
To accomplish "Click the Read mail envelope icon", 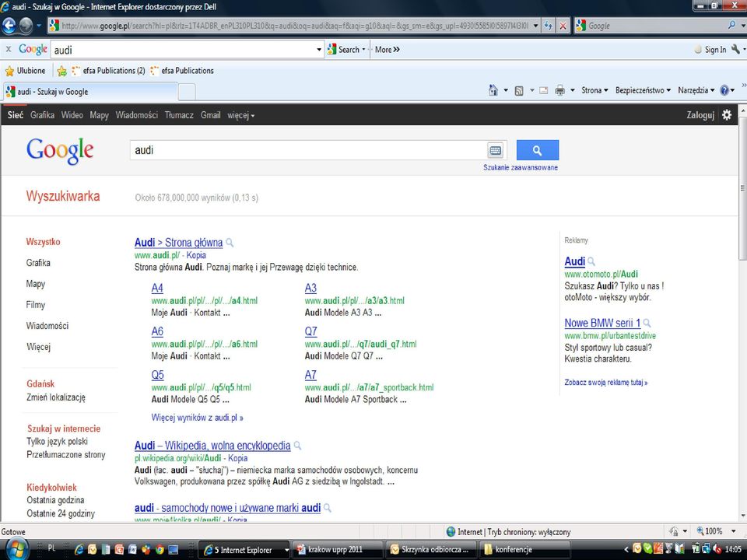I will 544,90.
